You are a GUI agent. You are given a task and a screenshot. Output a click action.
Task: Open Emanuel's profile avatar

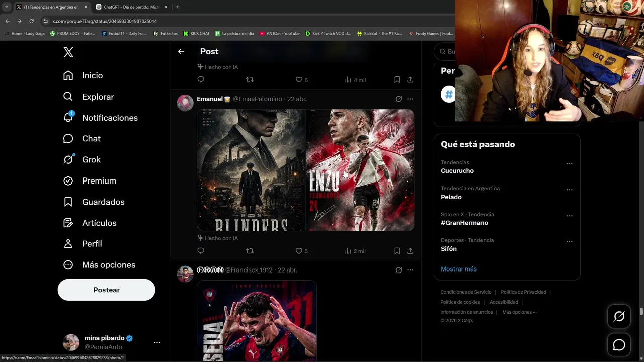(185, 103)
